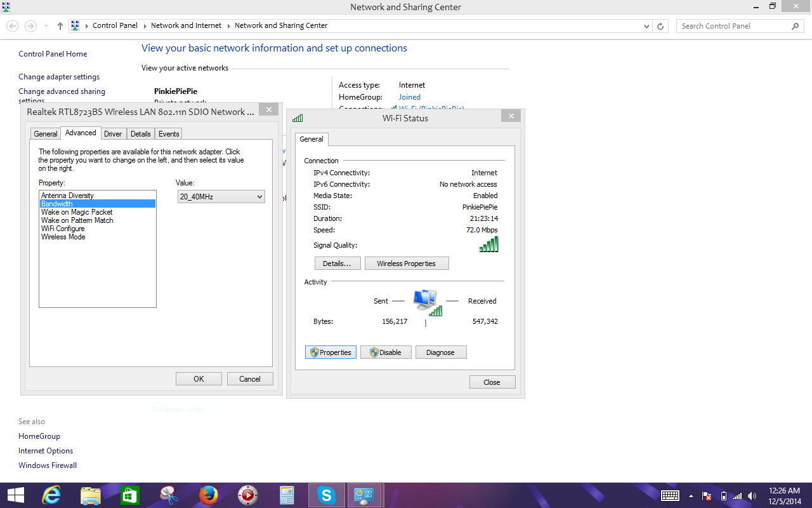Open the Windows Store taskbar icon
Image resolution: width=812 pixels, height=508 pixels.
point(129,495)
